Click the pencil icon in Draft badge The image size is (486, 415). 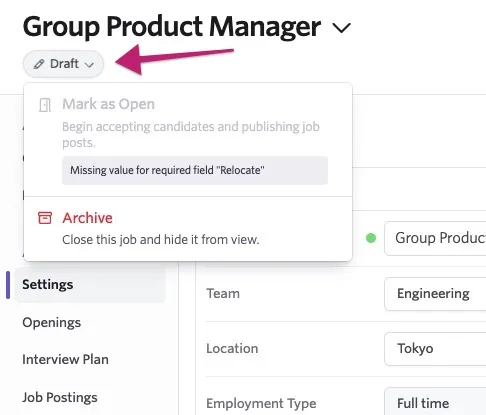[39, 64]
